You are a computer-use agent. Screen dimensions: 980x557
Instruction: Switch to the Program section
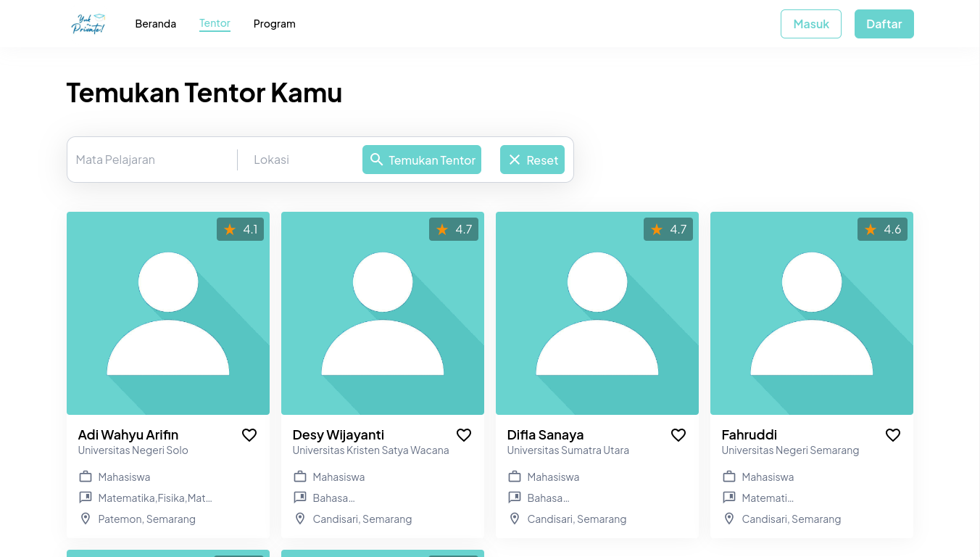click(x=274, y=23)
